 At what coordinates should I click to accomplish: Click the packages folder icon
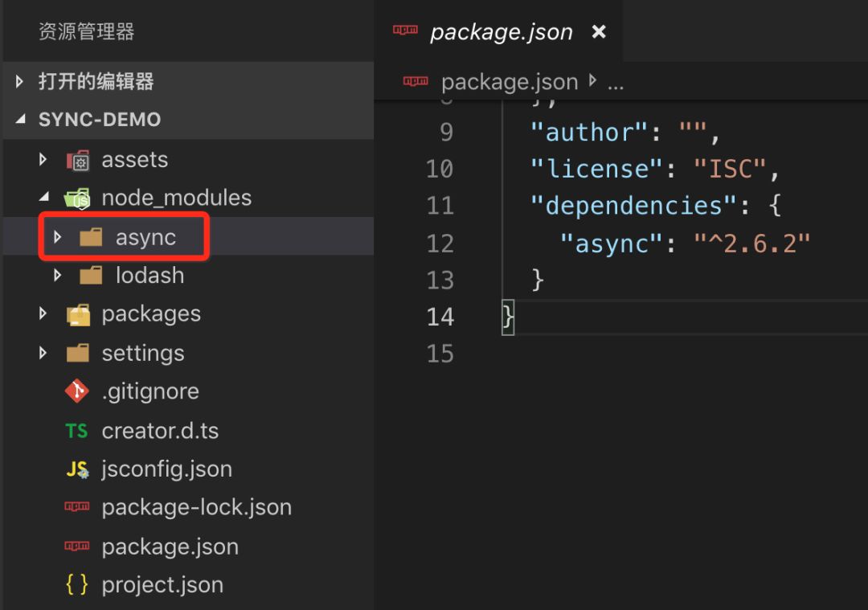pyautogui.click(x=78, y=315)
